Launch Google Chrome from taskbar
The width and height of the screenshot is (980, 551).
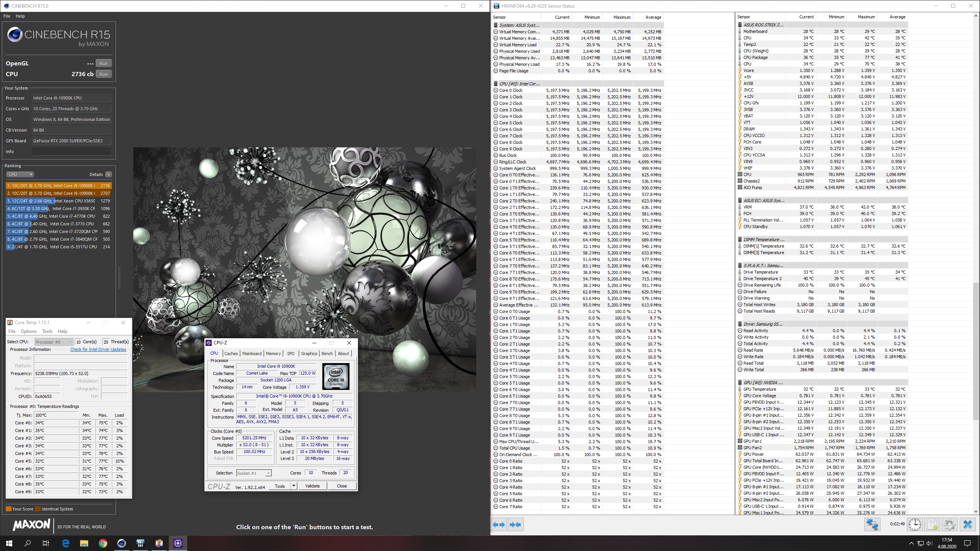(103, 543)
